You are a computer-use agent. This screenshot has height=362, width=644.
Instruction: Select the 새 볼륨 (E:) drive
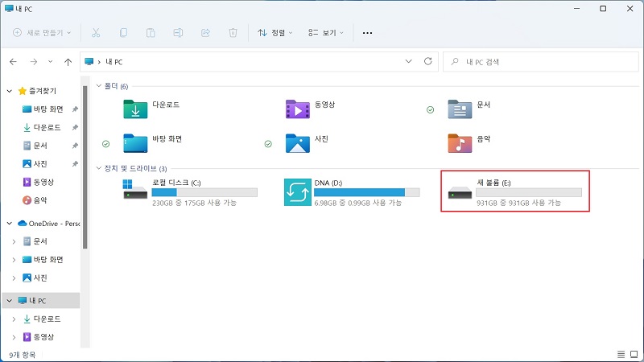[x=515, y=191]
